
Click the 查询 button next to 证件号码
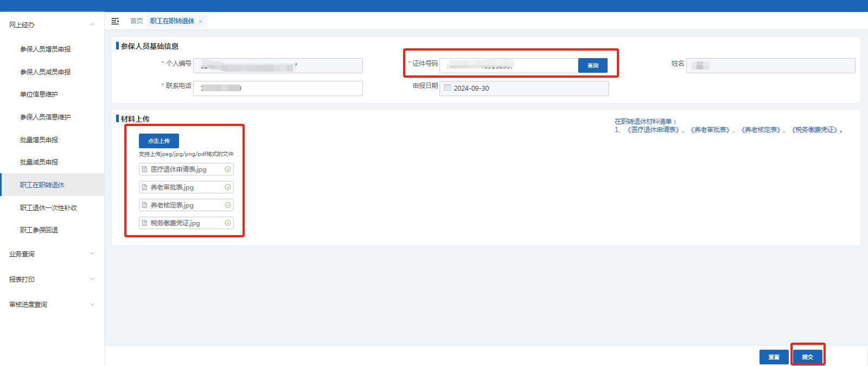coord(593,66)
